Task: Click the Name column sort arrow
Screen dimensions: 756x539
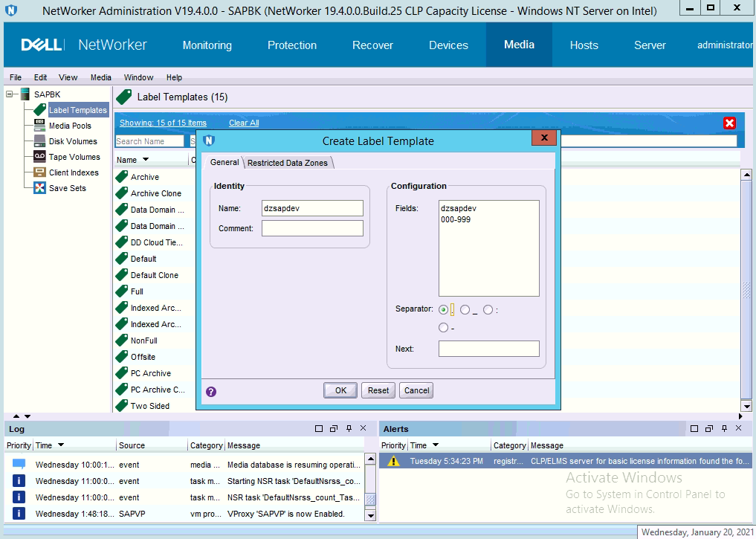Action: pyautogui.click(x=146, y=160)
